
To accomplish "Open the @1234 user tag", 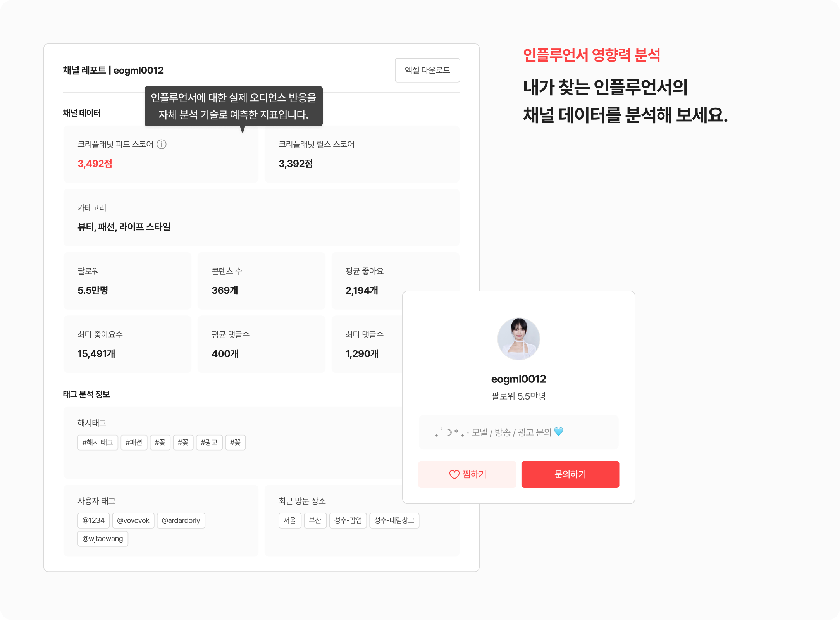I will pos(93,520).
